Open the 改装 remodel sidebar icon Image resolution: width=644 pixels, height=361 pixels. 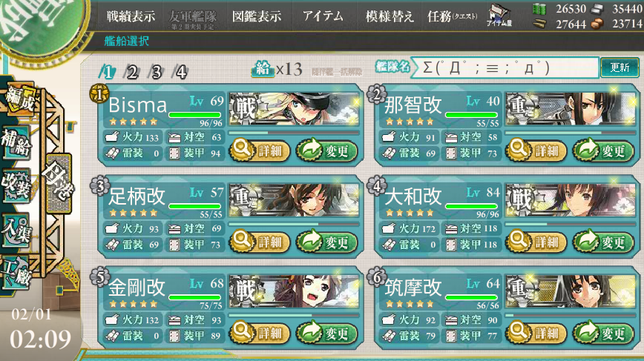point(16,186)
